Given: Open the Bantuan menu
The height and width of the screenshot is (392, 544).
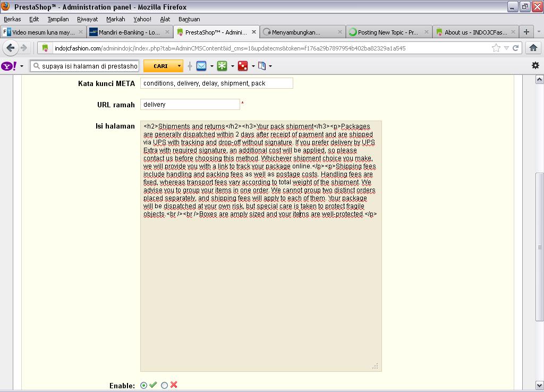Looking at the screenshot, I should tap(189, 19).
